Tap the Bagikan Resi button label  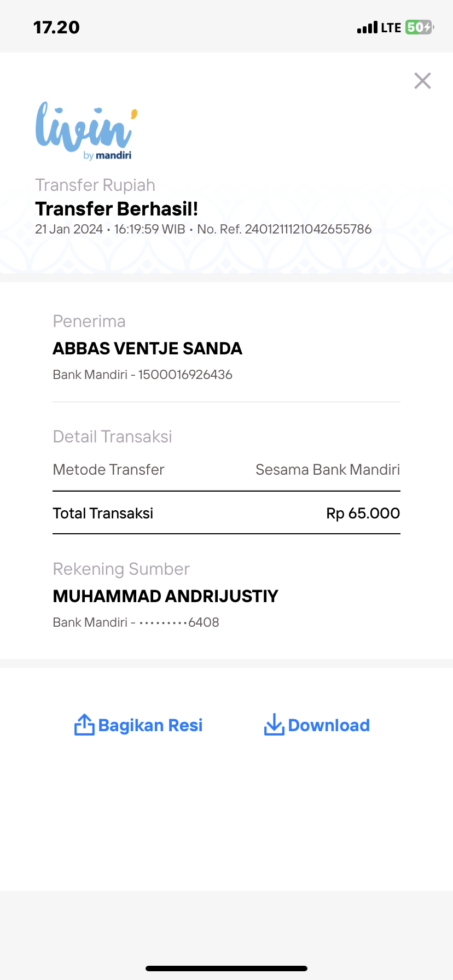[x=150, y=725]
